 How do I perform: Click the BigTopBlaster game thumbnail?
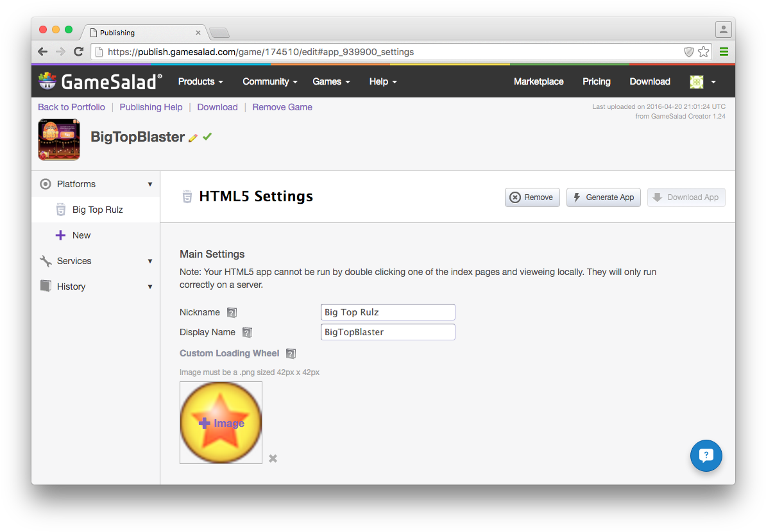59,140
